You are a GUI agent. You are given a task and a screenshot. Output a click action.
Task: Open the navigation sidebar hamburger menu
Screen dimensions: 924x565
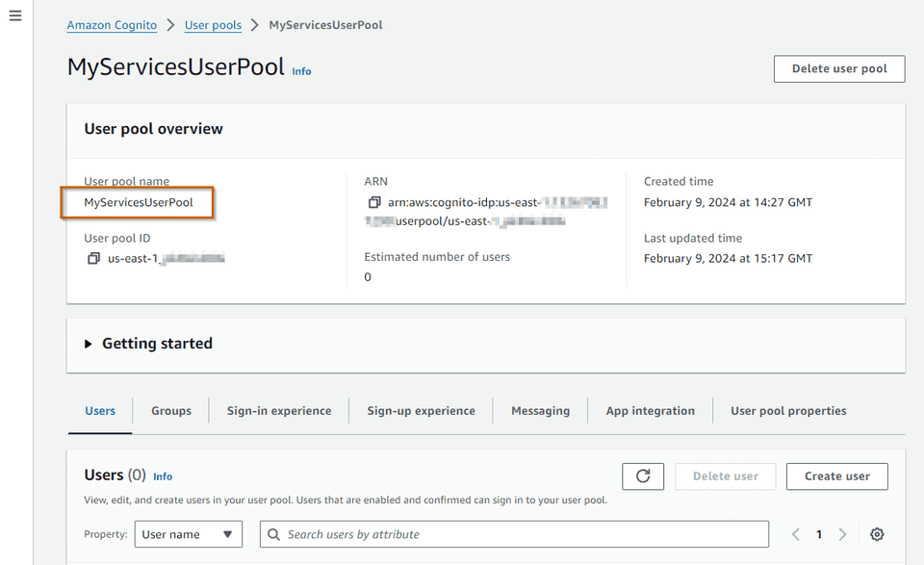[14, 15]
